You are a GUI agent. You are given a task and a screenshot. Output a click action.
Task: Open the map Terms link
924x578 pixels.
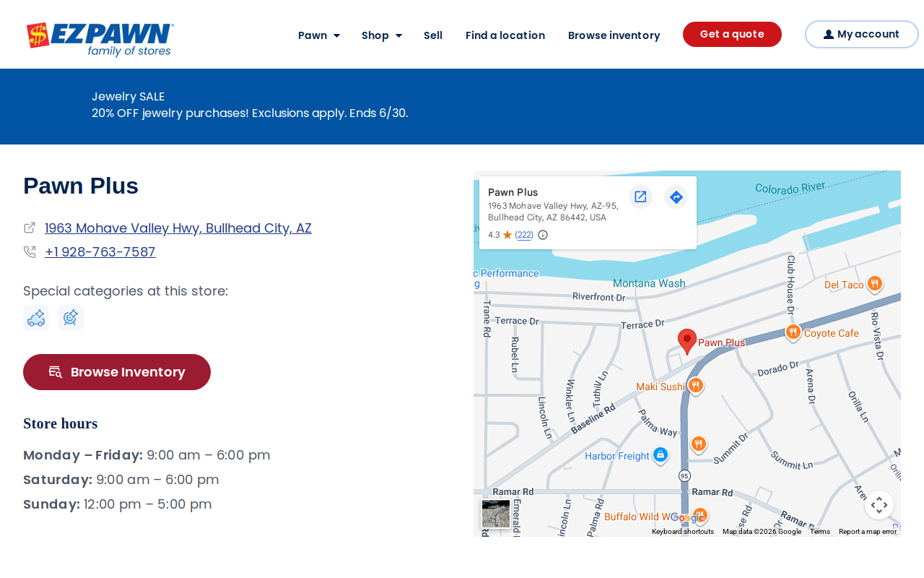(x=820, y=532)
